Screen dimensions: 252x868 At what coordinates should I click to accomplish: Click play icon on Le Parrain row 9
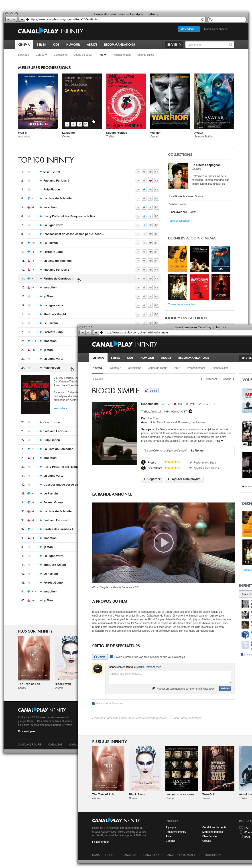138,243
